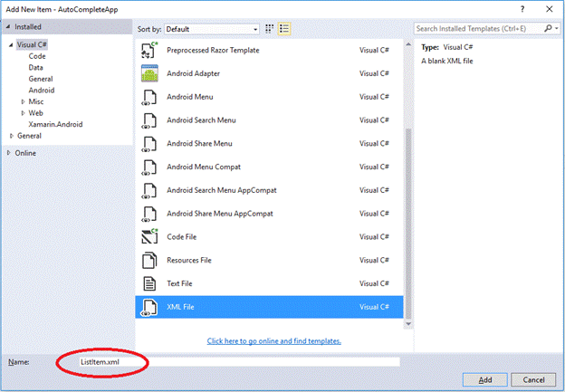Expand the Web tree node
Viewport: 565px width, 392px height.
coord(23,113)
